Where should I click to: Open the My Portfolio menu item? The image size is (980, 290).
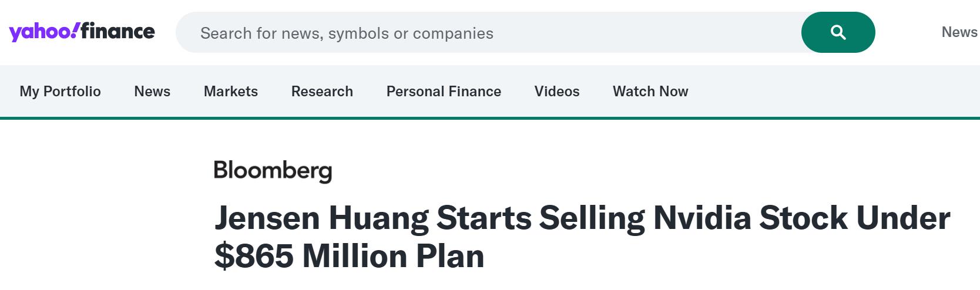pos(60,92)
